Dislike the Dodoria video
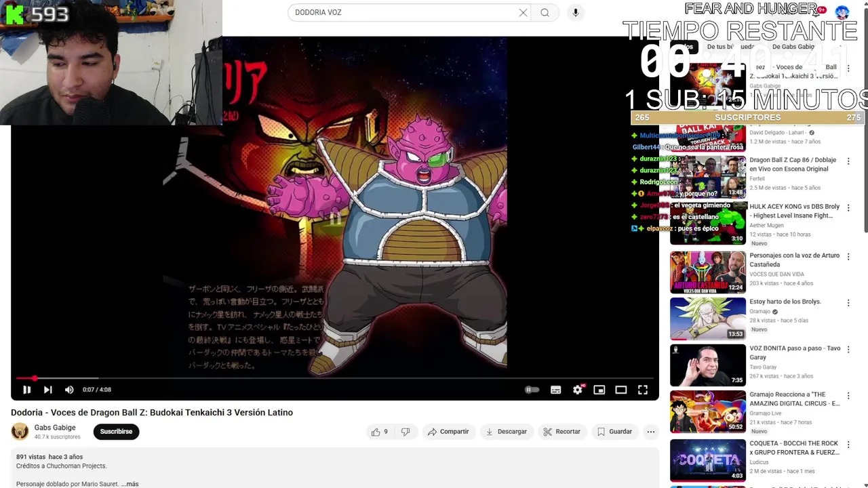 click(406, 432)
